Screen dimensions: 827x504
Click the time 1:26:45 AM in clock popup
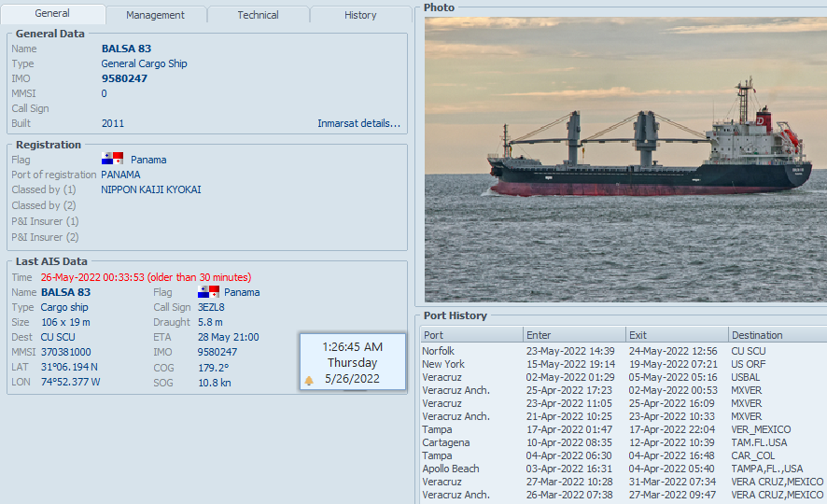point(352,347)
